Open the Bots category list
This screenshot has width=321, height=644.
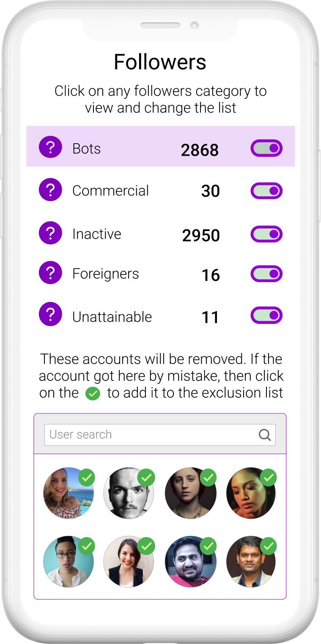[87, 148]
